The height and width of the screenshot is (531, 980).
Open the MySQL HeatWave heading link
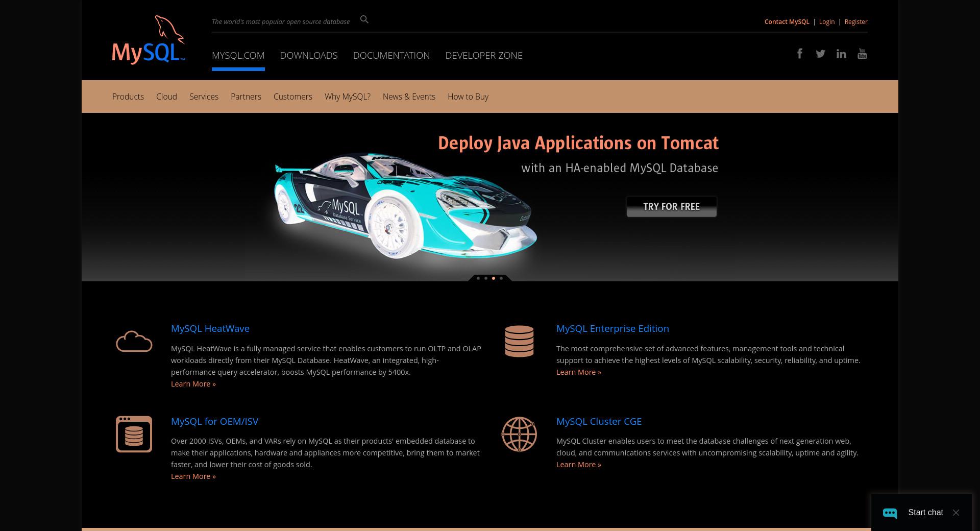[210, 328]
